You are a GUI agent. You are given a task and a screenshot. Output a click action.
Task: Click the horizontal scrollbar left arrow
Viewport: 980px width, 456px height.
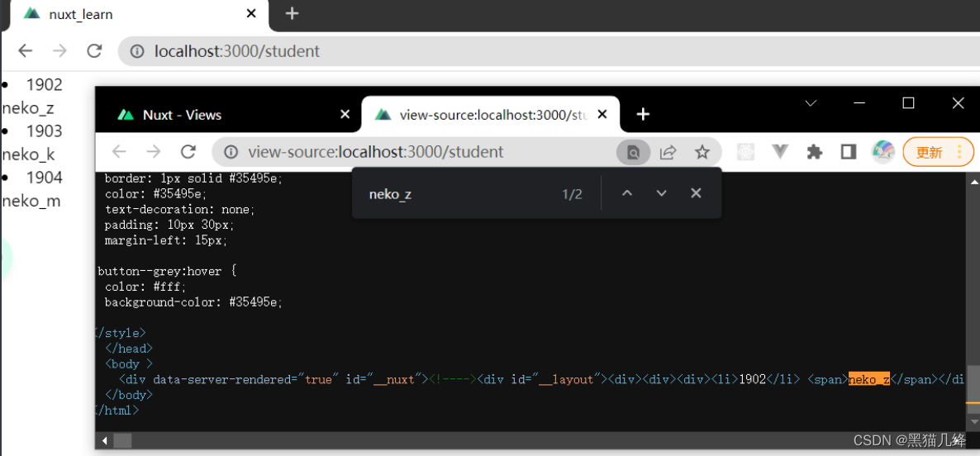pyautogui.click(x=104, y=440)
